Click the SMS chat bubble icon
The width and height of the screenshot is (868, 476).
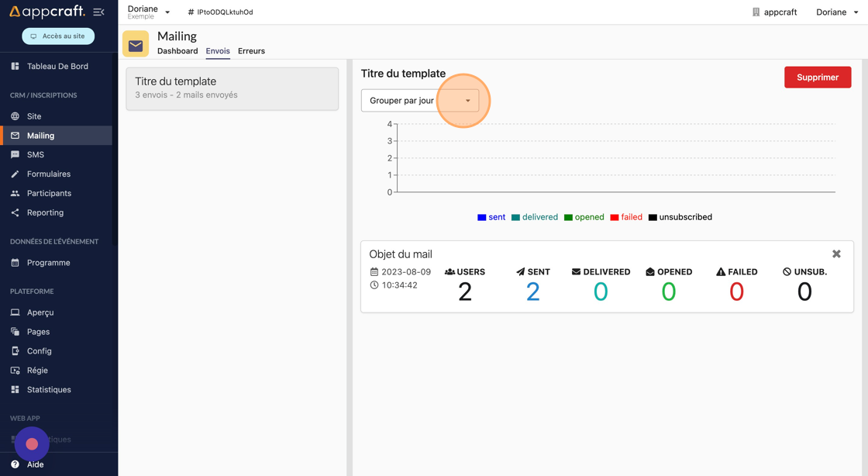coord(15,155)
